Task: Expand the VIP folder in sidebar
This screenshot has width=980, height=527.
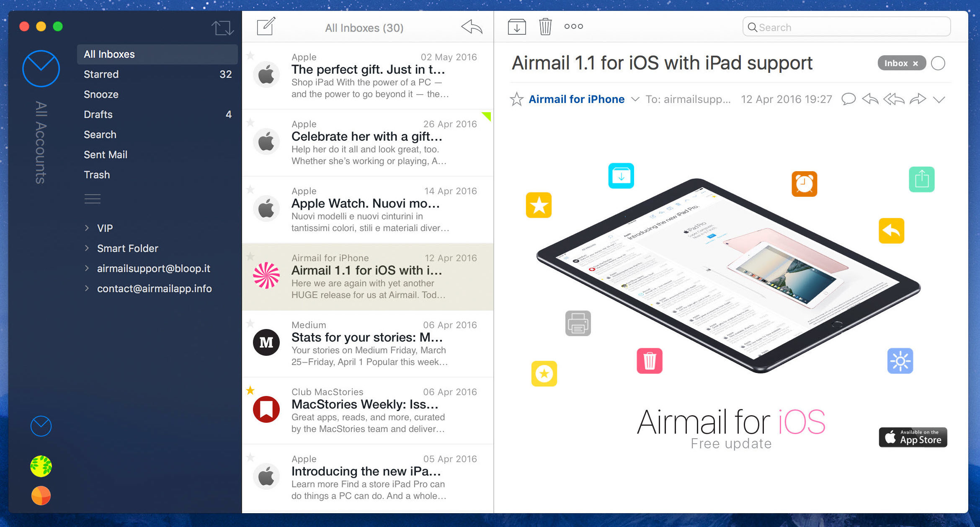Action: tap(87, 229)
